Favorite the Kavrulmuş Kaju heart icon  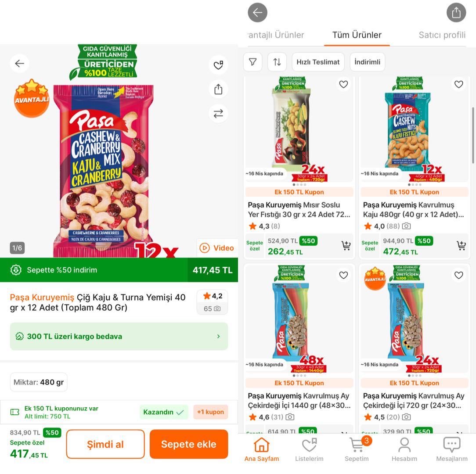click(459, 84)
